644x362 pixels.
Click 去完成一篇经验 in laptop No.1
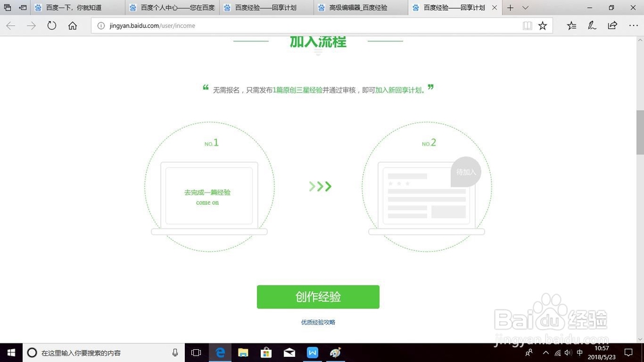(207, 193)
